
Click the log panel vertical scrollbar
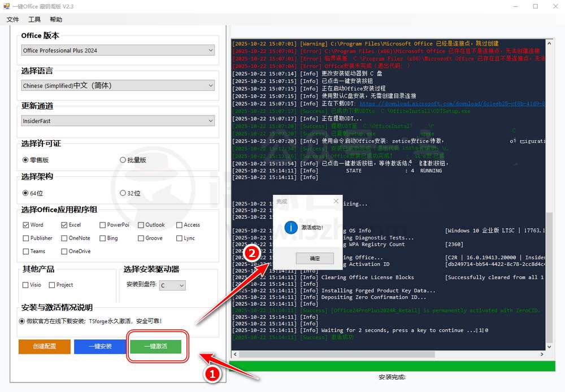(549, 254)
